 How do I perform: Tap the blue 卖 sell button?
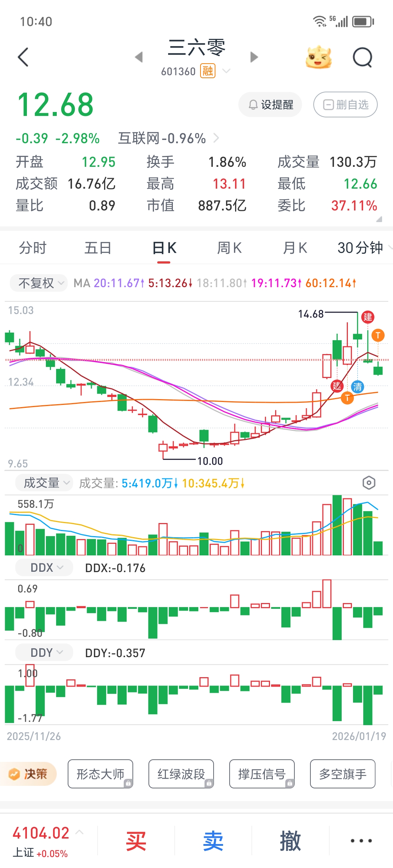click(x=213, y=841)
